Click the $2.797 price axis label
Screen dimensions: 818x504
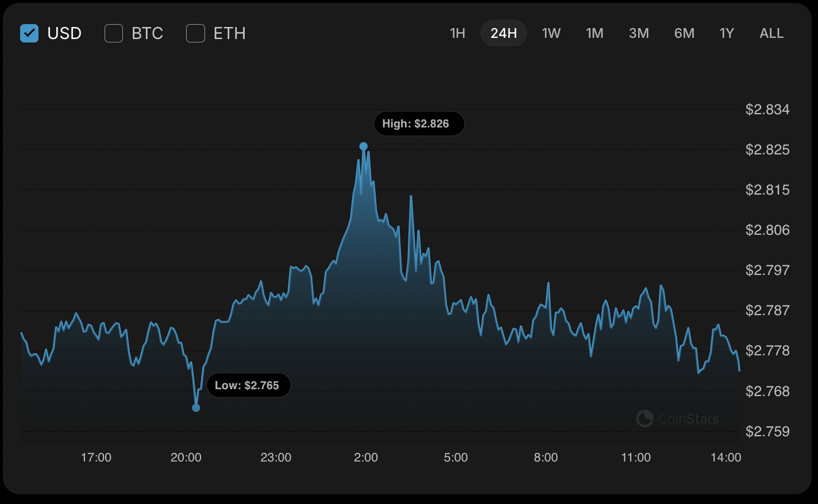(767, 270)
